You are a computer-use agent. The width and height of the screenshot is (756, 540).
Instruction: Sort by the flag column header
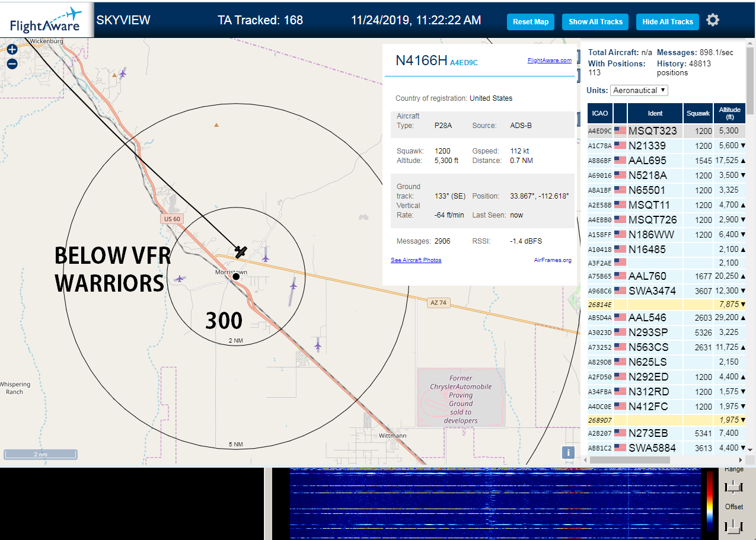(x=620, y=113)
